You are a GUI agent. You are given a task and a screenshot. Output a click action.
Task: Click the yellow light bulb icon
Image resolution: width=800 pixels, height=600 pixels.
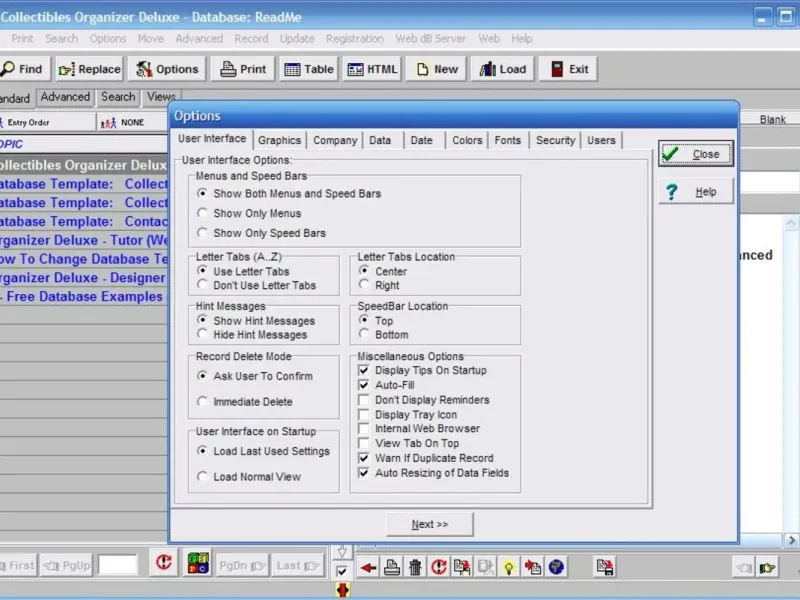(x=509, y=567)
